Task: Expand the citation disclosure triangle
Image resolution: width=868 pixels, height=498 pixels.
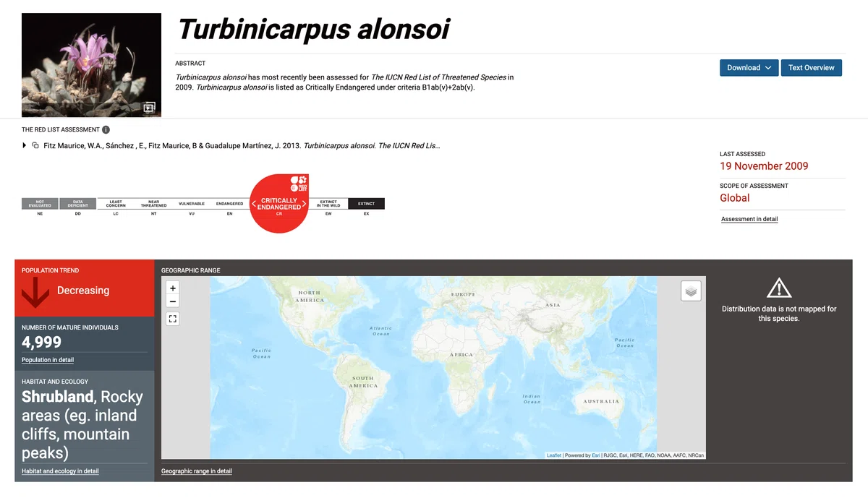Action: pos(25,146)
